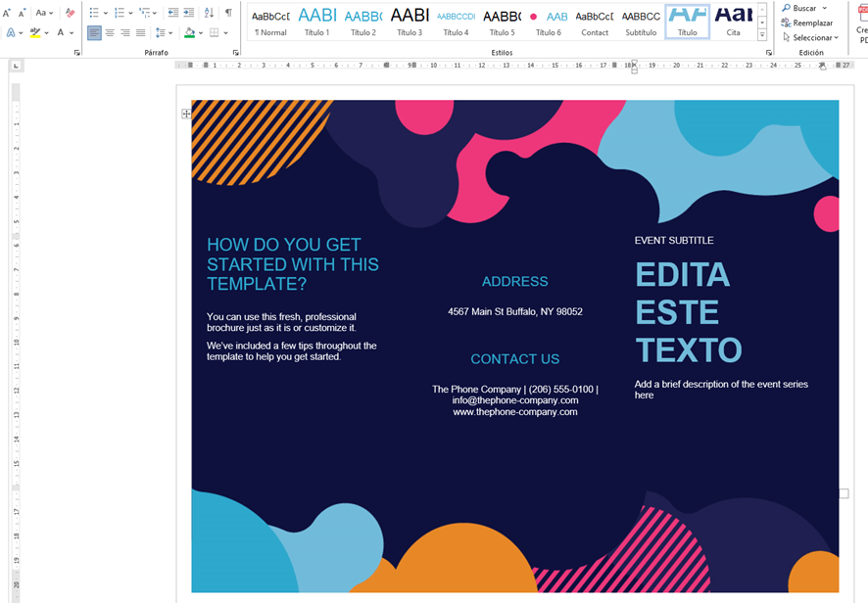Open the Seleccionar dropdown
The width and height of the screenshot is (868, 603).
[x=810, y=37]
